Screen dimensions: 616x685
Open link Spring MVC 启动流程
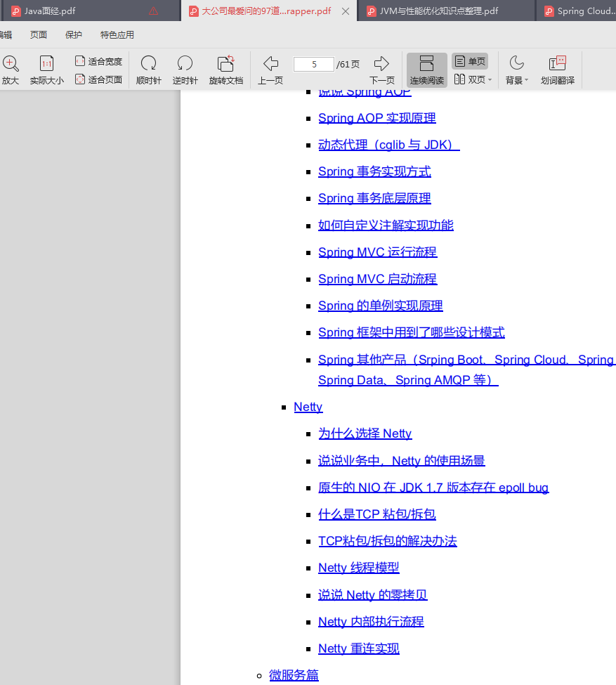click(377, 279)
